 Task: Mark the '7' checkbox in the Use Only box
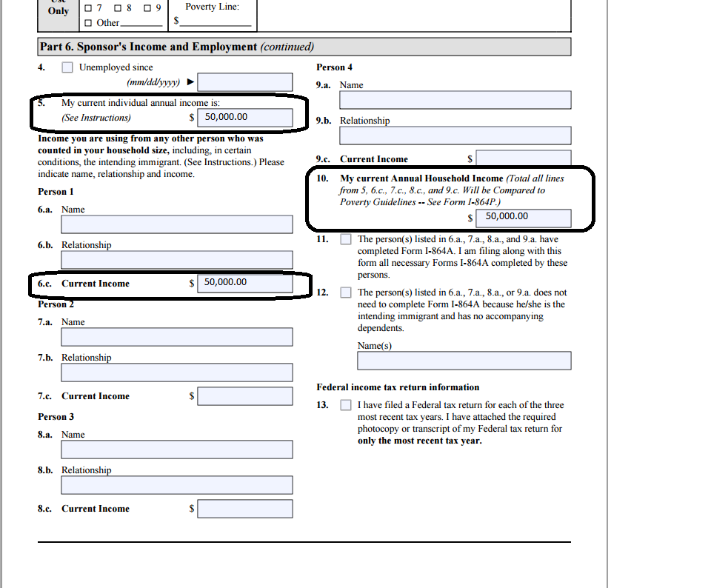[x=88, y=8]
